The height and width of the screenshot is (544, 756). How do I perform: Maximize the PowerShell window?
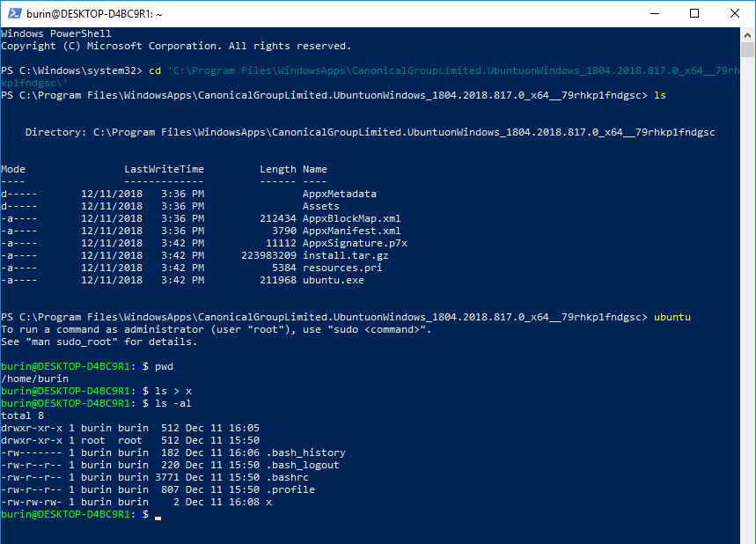694,14
